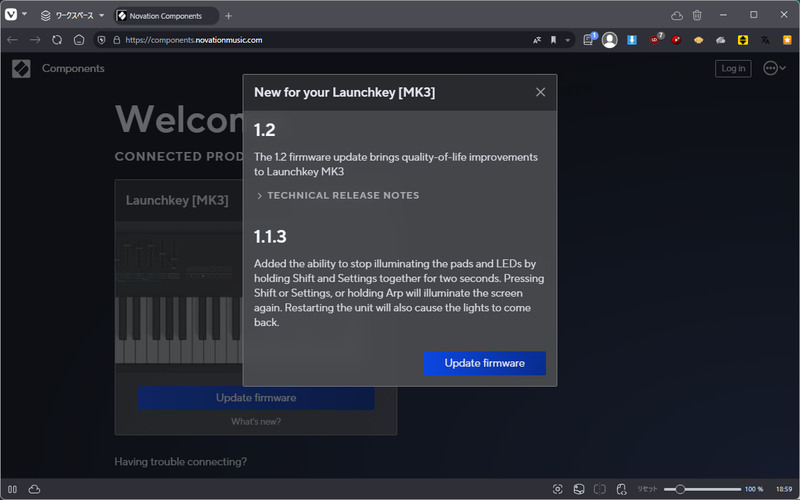Select the Novation Components tab
Viewport: 800px width, 500px height.
(x=165, y=16)
